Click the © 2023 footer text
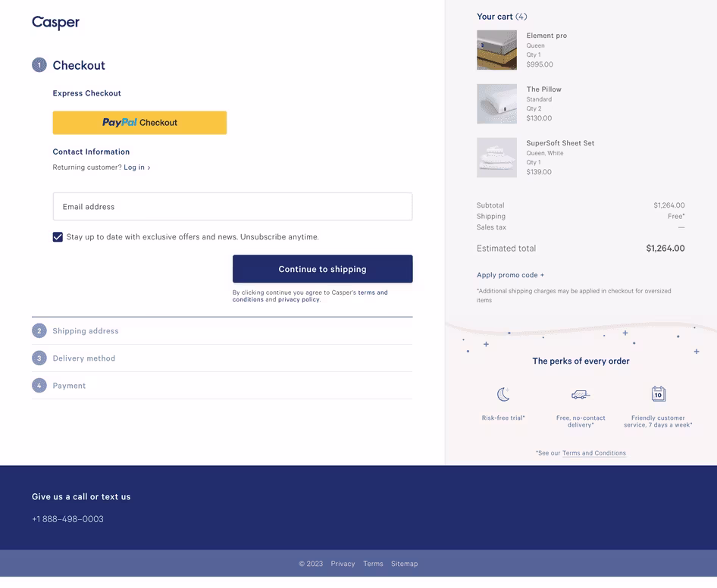Image resolution: width=717 pixels, height=588 pixels. (x=311, y=564)
